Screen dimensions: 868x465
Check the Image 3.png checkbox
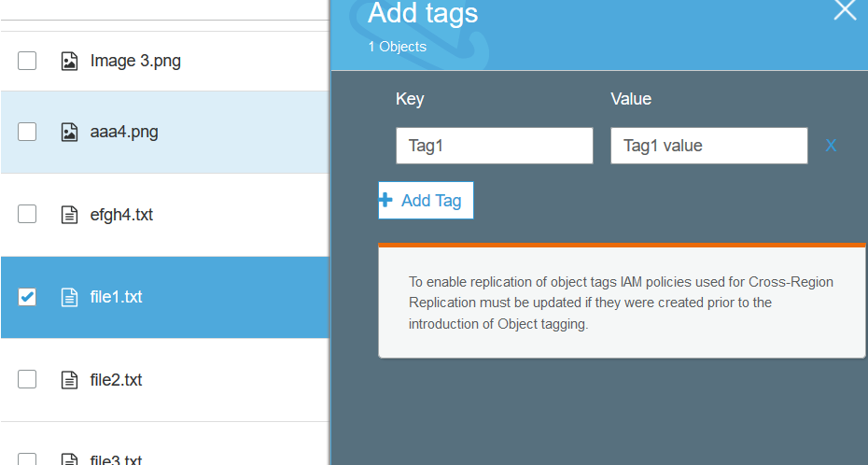(x=28, y=62)
